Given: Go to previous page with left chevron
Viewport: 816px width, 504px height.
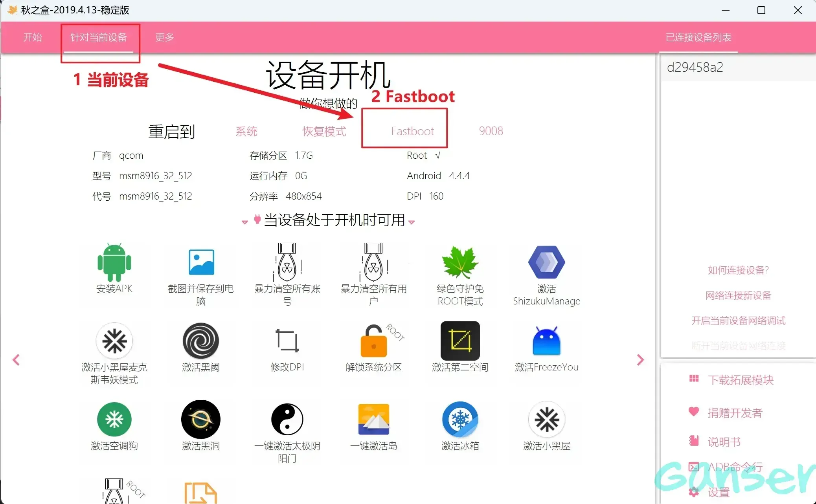Looking at the screenshot, I should click(16, 360).
